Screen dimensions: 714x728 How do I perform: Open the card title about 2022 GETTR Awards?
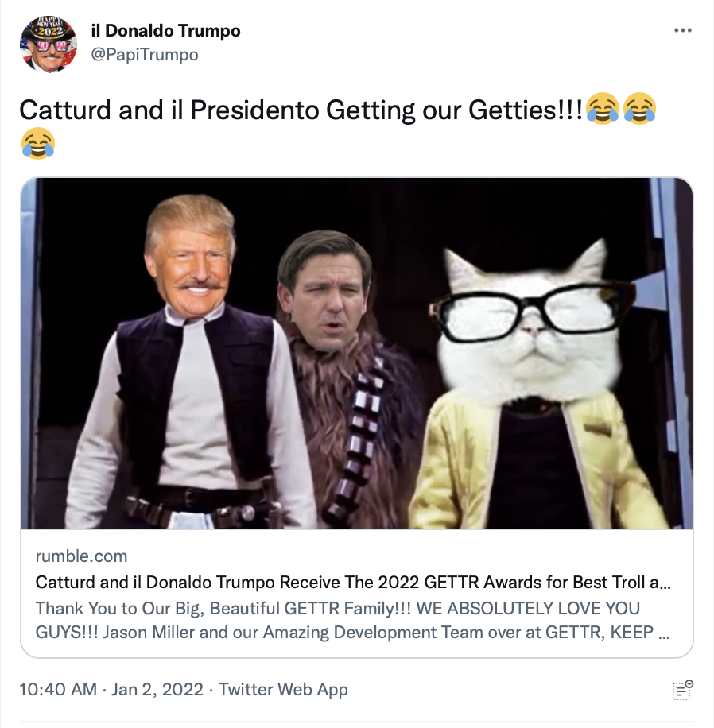coord(353,583)
